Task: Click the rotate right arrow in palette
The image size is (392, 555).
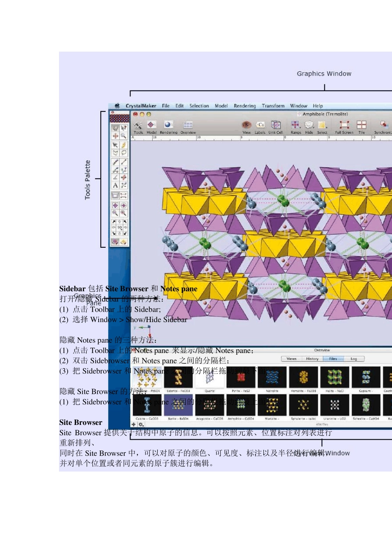Action: point(125,228)
